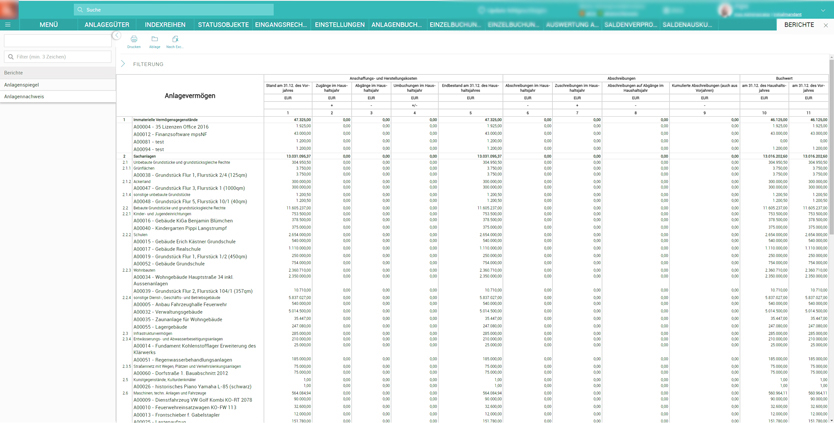Collapse the left sidebar with arrow button
This screenshot has height=423, width=834.
click(x=115, y=36)
